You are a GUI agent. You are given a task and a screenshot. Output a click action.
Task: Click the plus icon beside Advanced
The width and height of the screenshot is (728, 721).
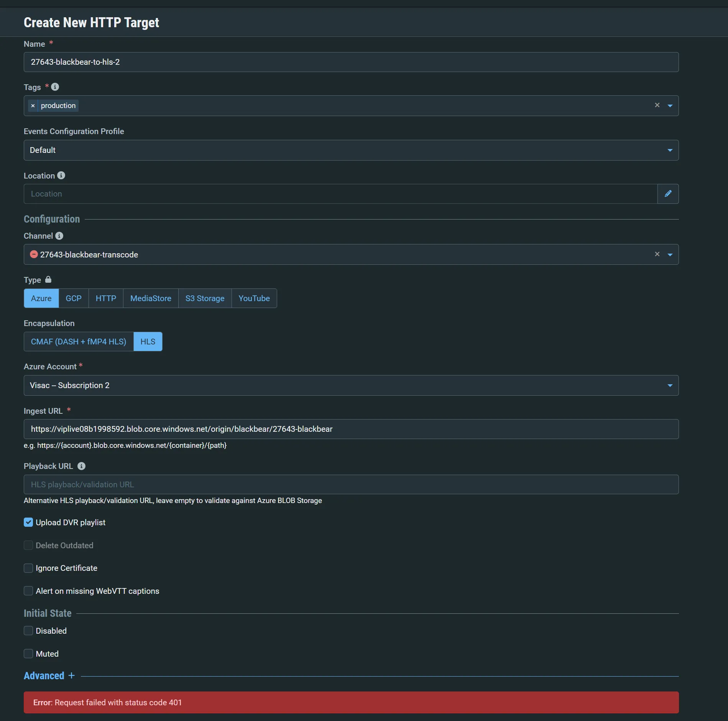point(72,675)
